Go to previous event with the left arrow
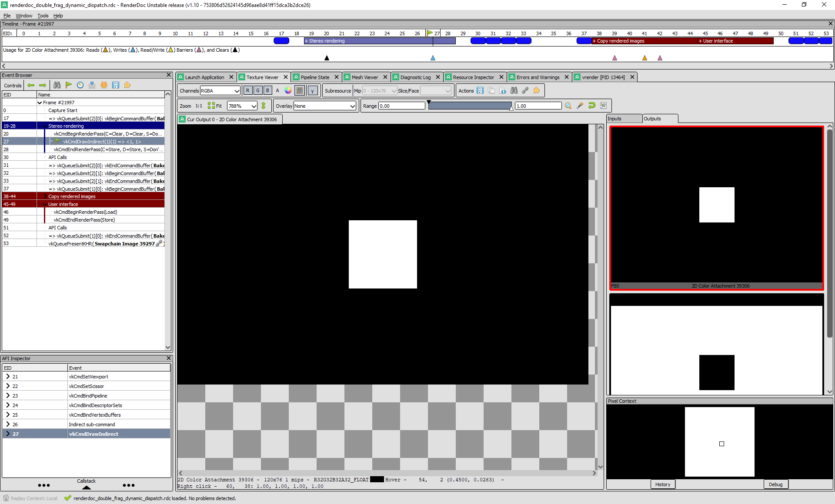 tap(31, 85)
